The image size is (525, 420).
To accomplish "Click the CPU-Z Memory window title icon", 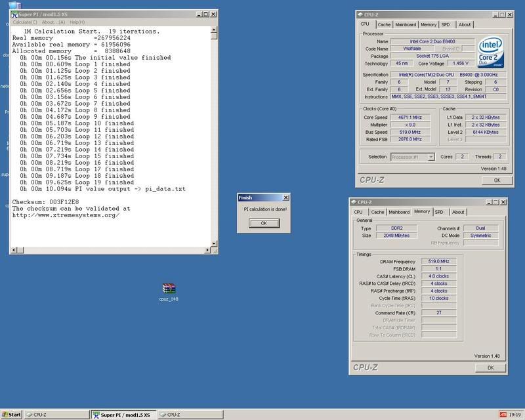I will tap(354, 202).
